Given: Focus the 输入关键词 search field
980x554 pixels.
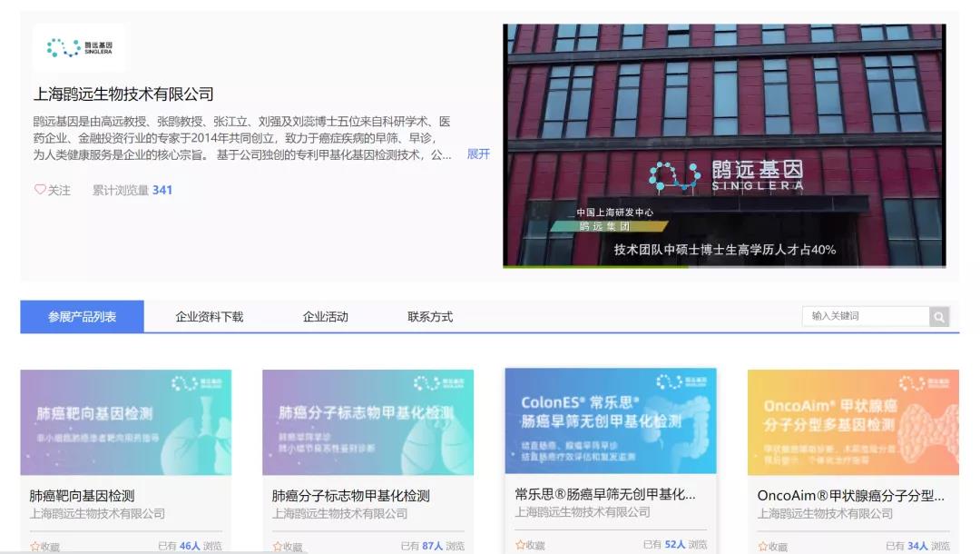Looking at the screenshot, I should click(866, 316).
